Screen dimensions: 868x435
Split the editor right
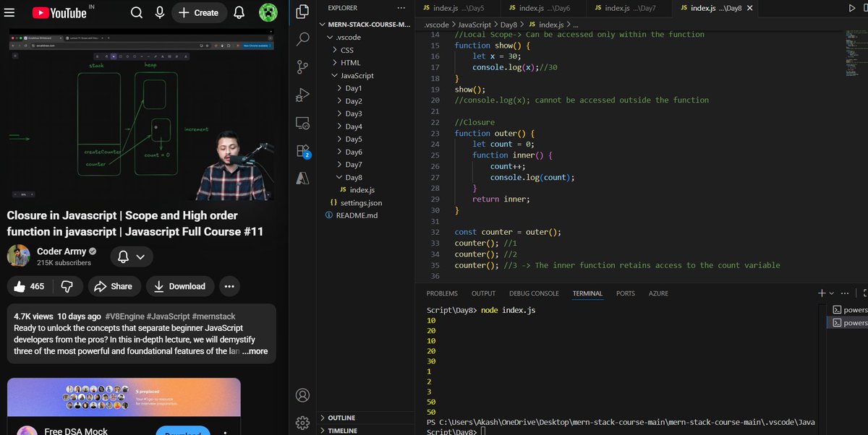pos(865,8)
